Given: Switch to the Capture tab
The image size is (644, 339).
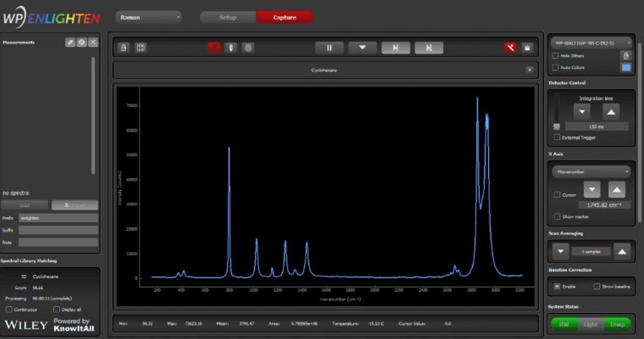Looking at the screenshot, I should (284, 18).
